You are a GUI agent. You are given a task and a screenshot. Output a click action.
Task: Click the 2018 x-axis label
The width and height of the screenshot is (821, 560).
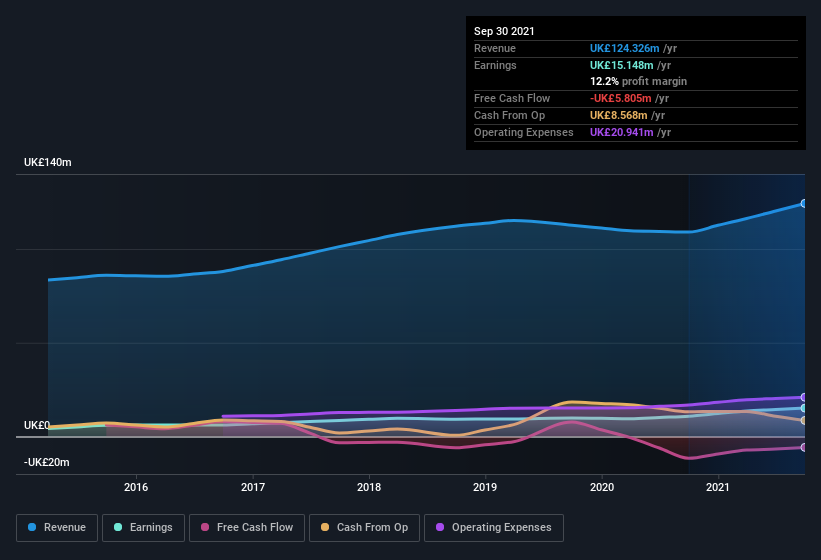[x=369, y=487]
